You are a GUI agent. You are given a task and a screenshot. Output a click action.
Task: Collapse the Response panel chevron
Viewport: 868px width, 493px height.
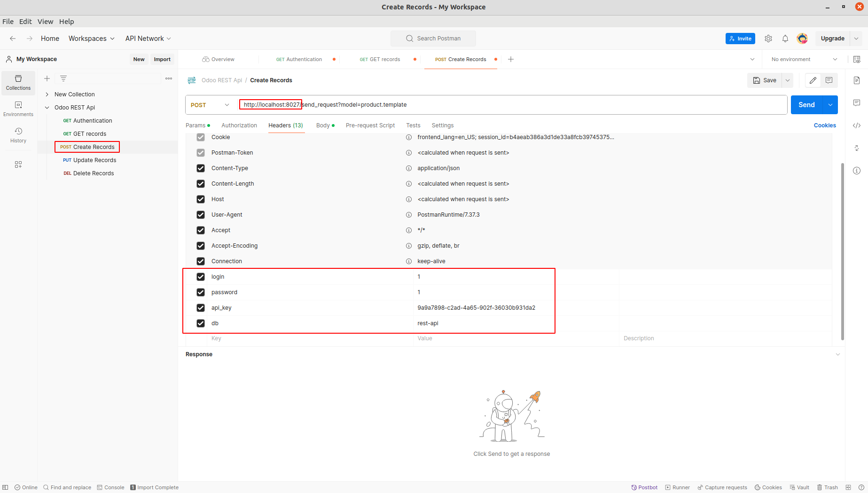click(x=838, y=354)
